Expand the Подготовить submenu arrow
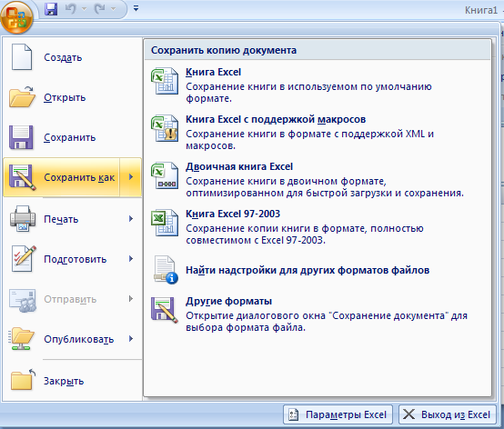Image resolution: width=504 pixels, height=429 pixels. (x=131, y=259)
